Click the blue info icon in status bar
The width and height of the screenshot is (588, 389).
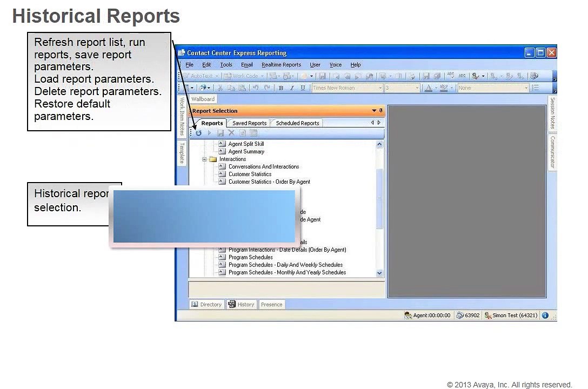545,316
